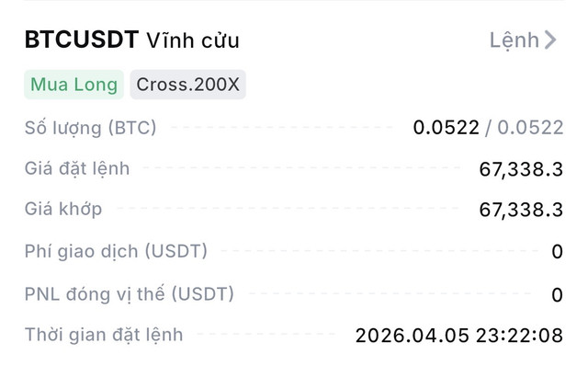Click the green Mua Long badge

[73, 85]
